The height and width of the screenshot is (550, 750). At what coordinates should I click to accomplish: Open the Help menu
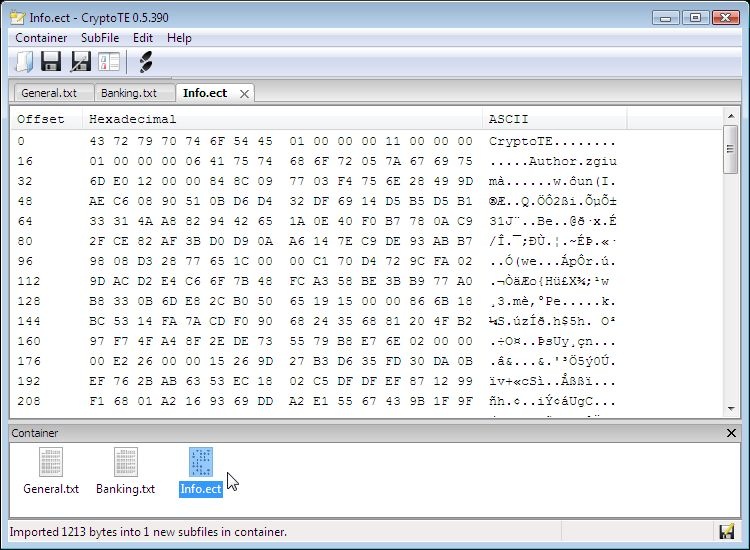(179, 38)
